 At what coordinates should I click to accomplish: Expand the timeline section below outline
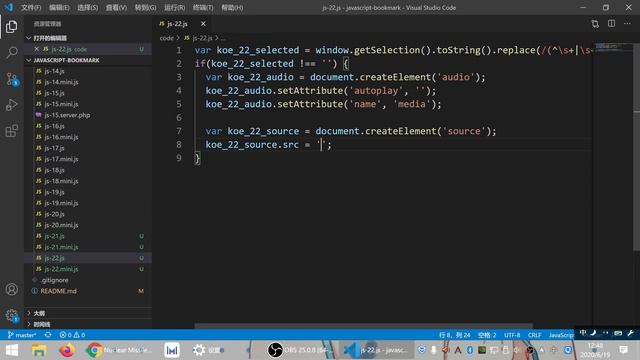[88, 324]
